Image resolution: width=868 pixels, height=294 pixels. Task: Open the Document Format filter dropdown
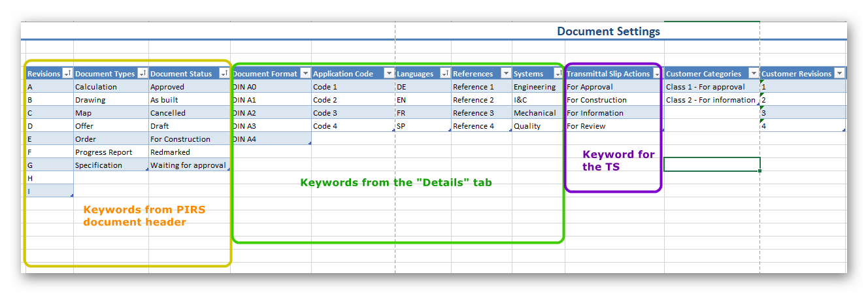[x=305, y=74]
